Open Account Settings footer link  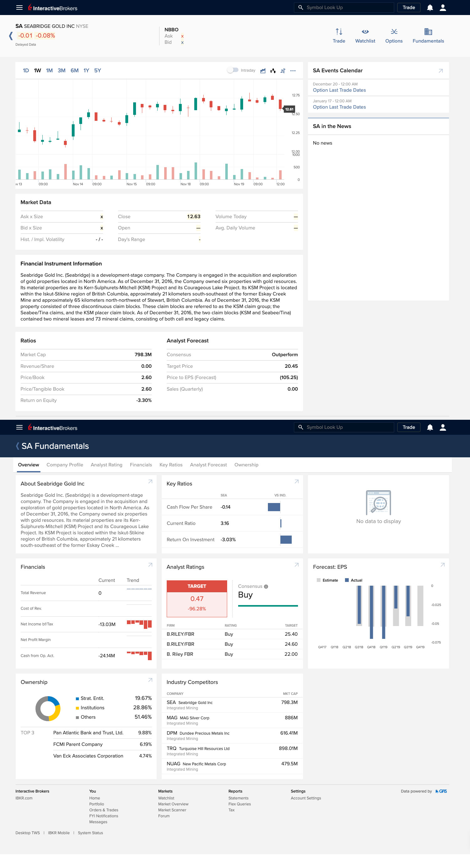pos(306,798)
